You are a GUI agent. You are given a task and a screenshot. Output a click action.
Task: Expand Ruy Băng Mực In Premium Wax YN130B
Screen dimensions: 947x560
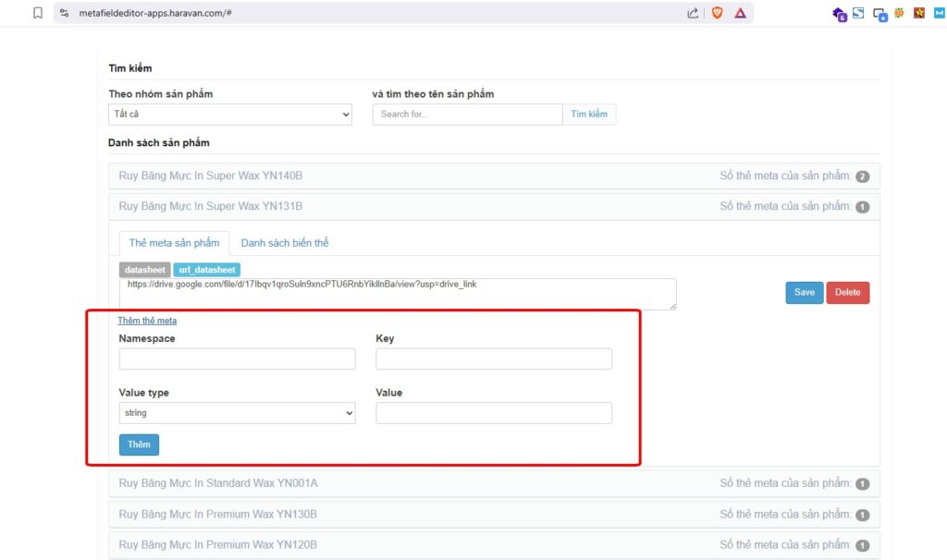(218, 514)
